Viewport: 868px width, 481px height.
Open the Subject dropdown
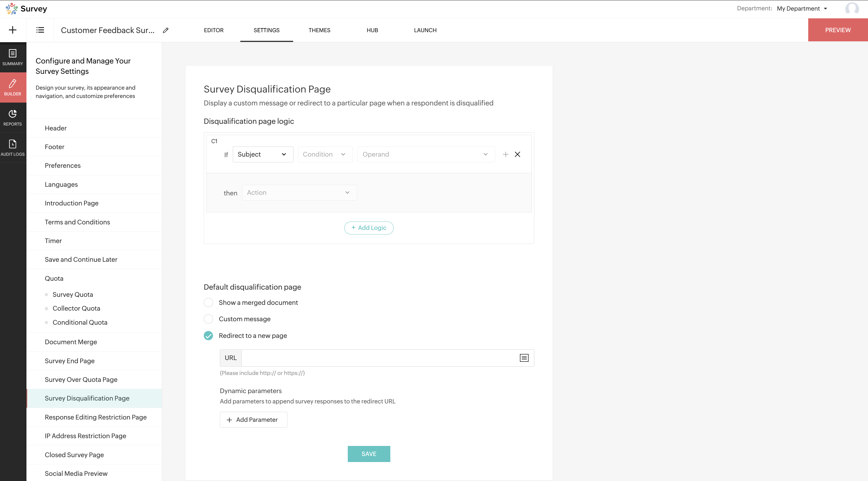pos(262,154)
